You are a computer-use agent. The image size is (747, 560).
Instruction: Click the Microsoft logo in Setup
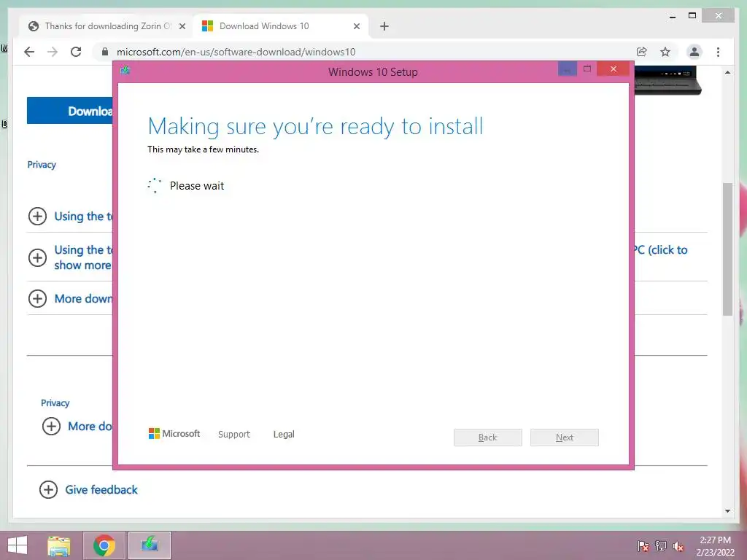[x=174, y=433]
